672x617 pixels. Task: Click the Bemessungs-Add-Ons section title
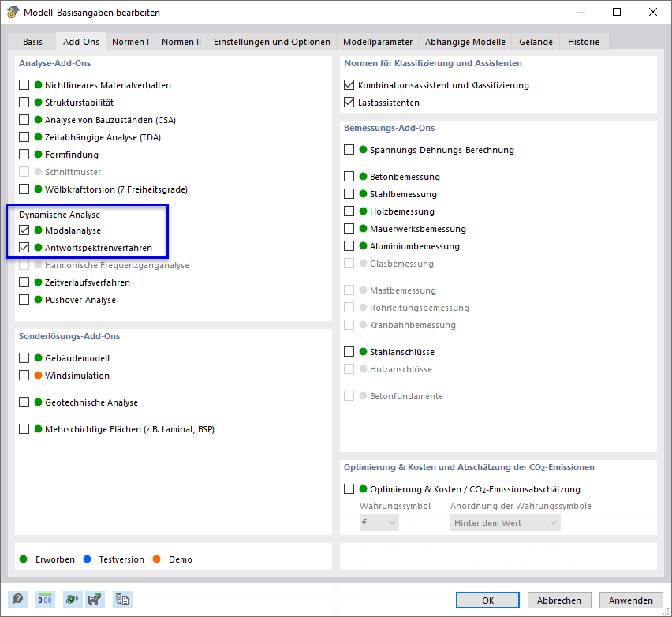click(389, 128)
